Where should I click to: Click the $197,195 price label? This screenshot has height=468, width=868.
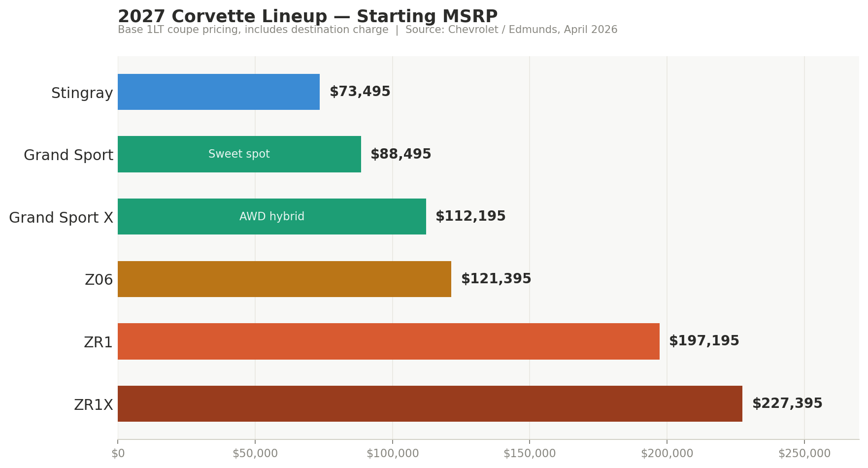[704, 341]
